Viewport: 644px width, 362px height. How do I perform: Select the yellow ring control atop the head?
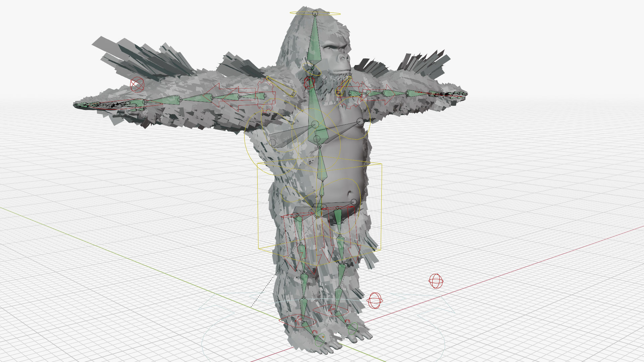tap(315, 14)
